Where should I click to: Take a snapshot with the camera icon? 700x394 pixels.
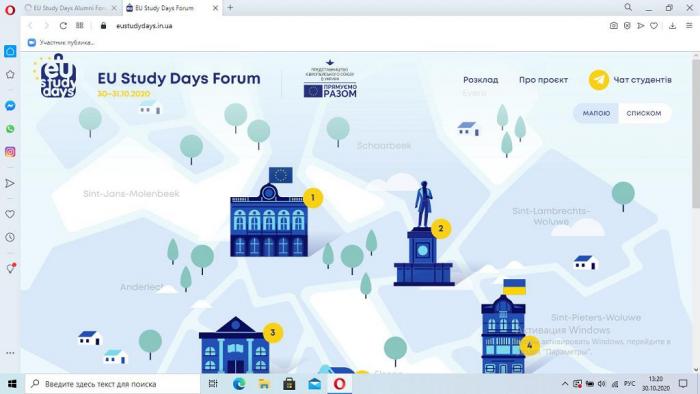coord(614,26)
